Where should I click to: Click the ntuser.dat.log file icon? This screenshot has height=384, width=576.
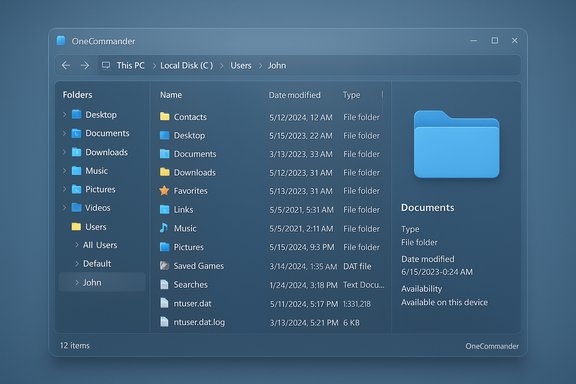(164, 322)
